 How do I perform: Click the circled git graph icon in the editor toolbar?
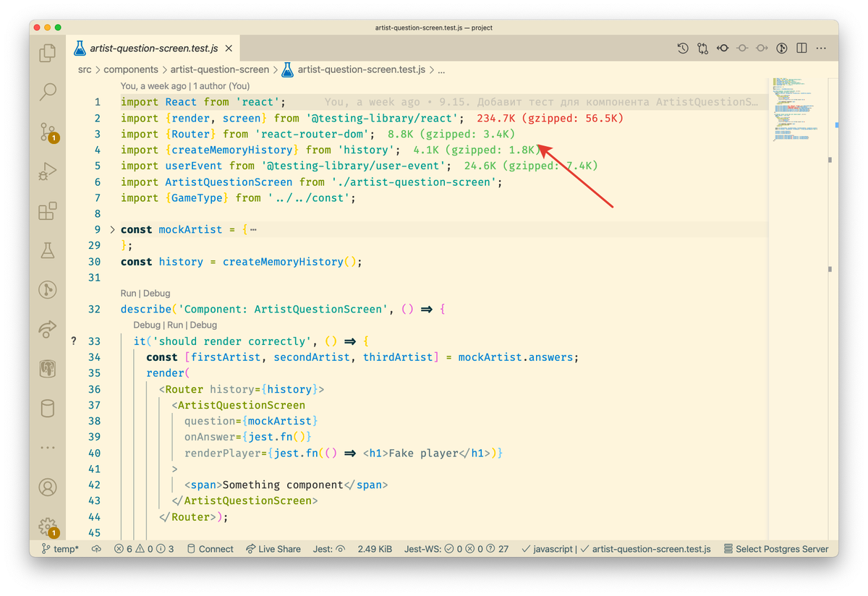[x=781, y=48]
